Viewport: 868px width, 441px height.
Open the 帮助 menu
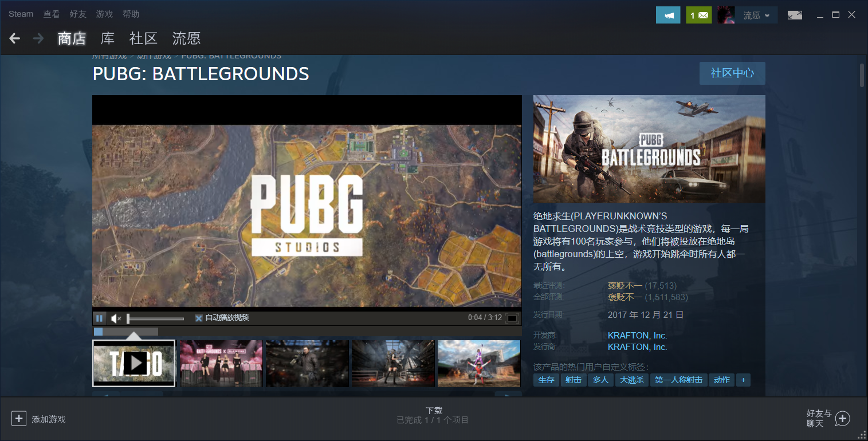[131, 14]
